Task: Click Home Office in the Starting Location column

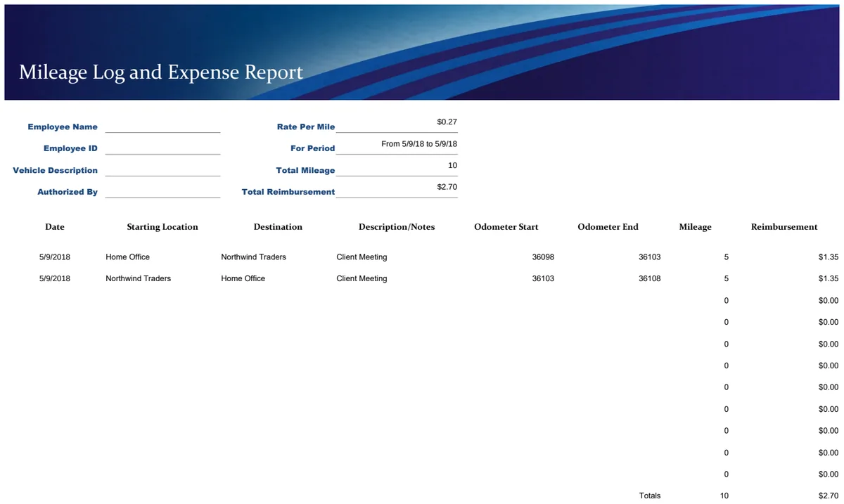Action: pos(127,257)
